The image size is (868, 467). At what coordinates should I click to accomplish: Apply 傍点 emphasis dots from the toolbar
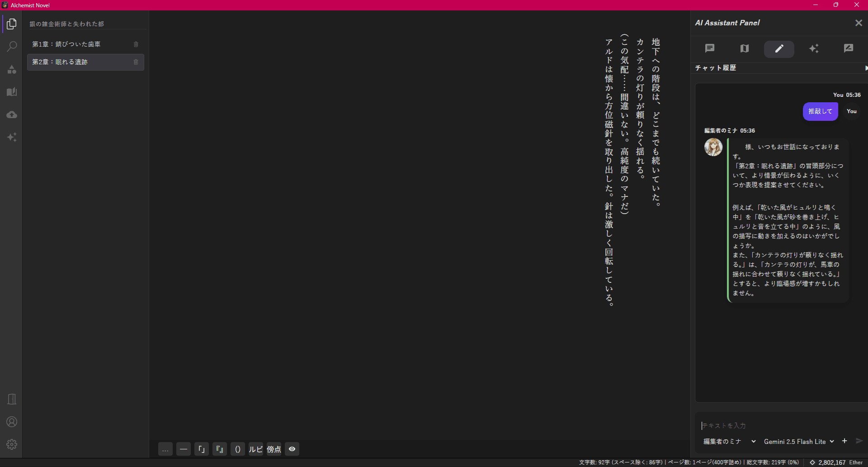[274, 449]
